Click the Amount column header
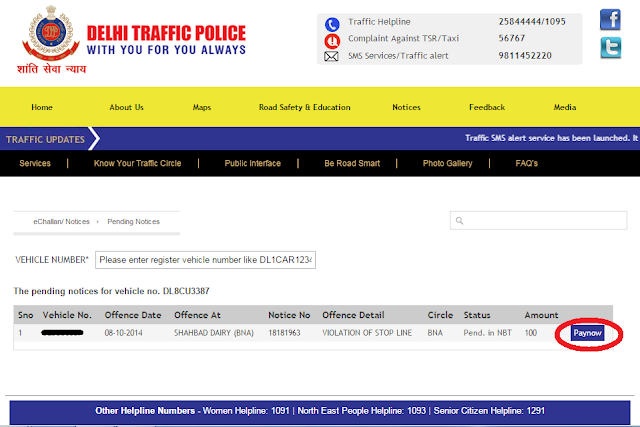Viewport: 640px width, 427px height. (541, 315)
